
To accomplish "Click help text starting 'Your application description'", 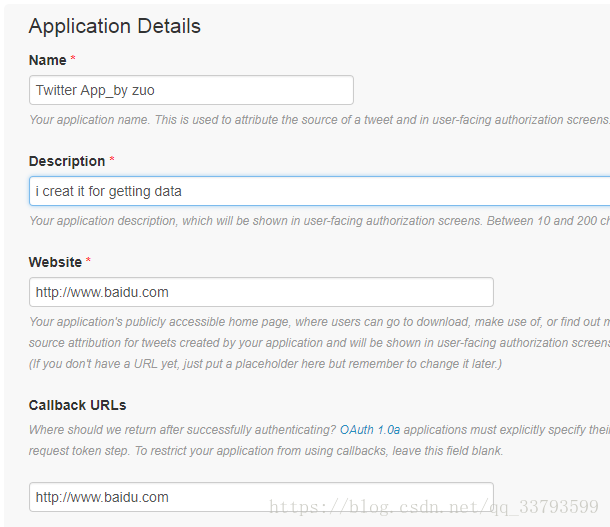I will tap(319, 221).
